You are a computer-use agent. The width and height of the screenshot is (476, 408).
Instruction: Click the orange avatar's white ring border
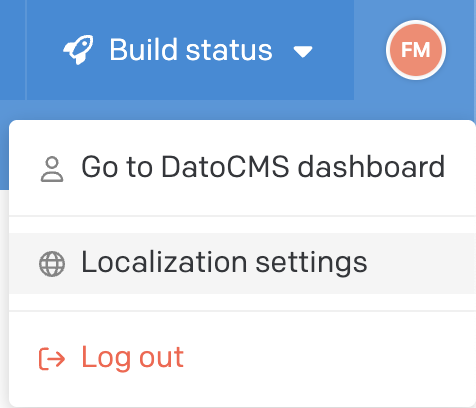(x=416, y=22)
